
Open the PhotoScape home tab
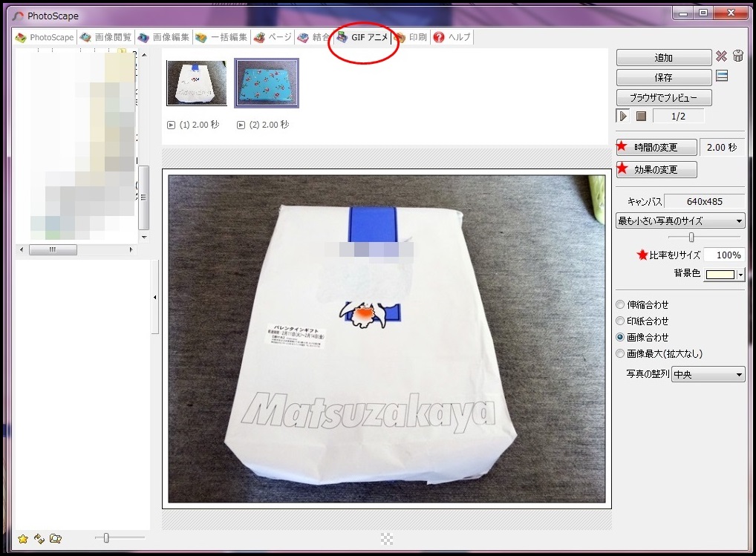(45, 37)
